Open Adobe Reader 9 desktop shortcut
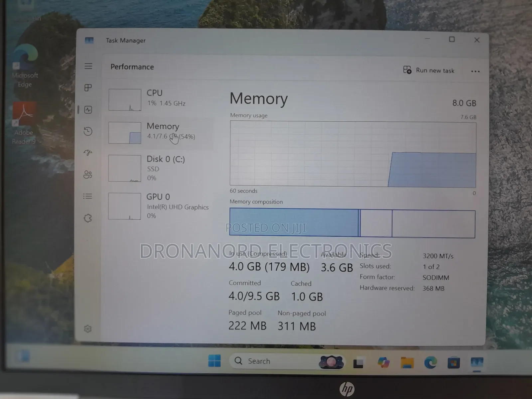This screenshot has width=532, height=399. coord(24,124)
